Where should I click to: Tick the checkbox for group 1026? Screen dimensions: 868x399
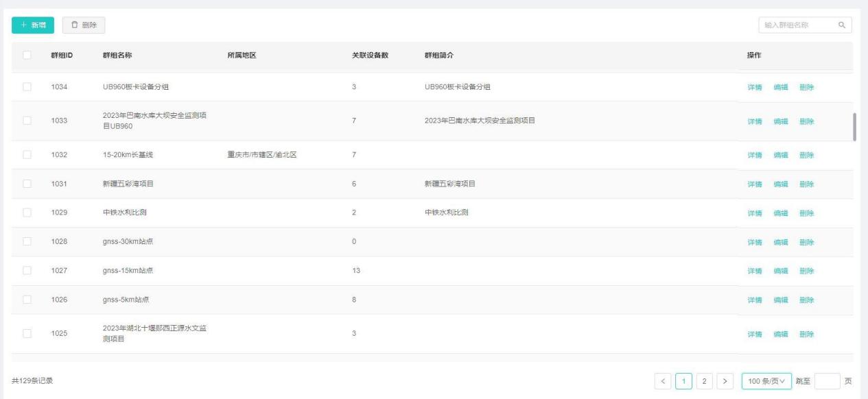tap(27, 300)
